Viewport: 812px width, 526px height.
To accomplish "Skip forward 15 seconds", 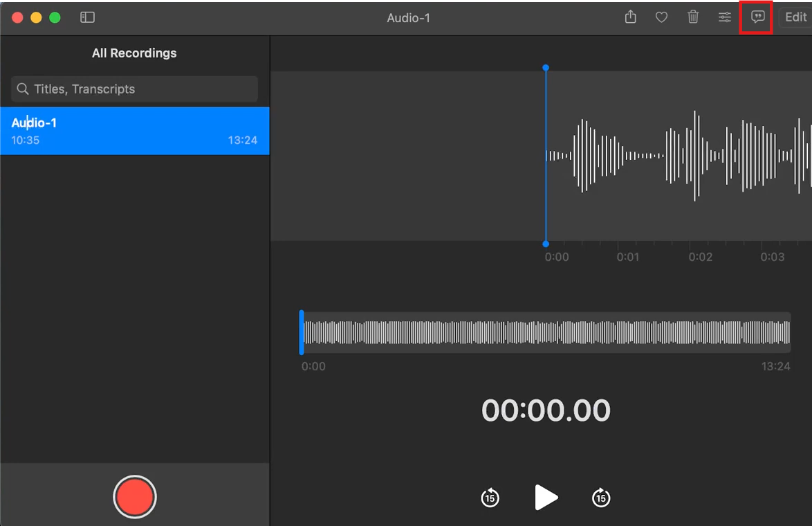I will [601, 498].
